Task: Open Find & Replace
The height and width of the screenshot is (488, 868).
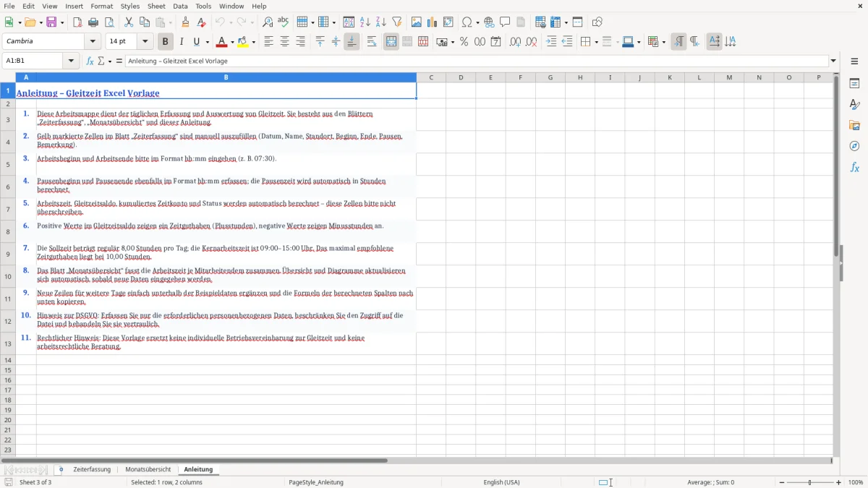Action: [268, 22]
